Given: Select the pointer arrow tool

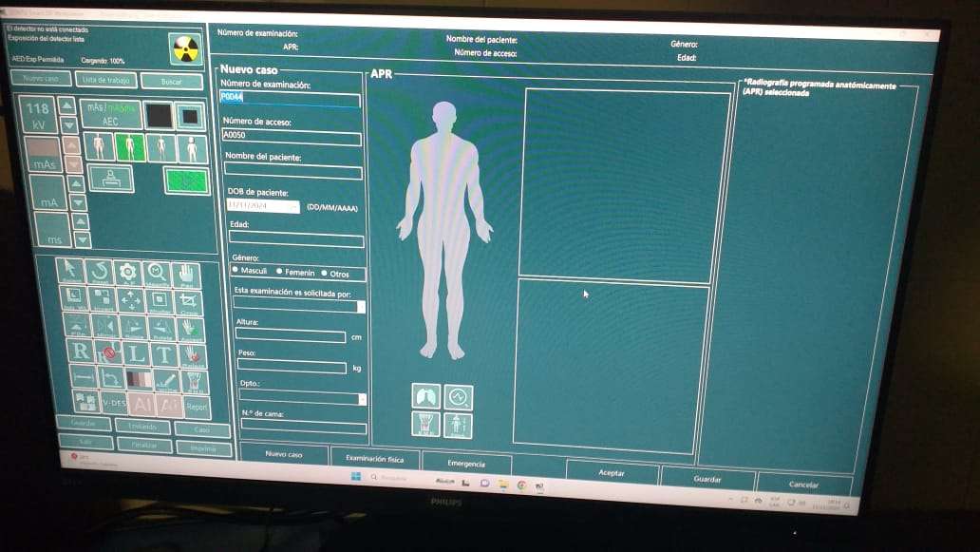Looking at the screenshot, I should pos(71,271).
